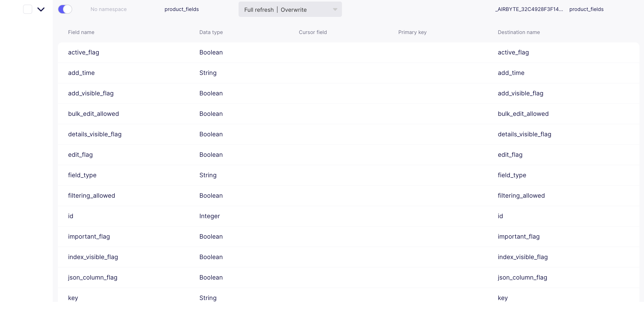Disable syncing for the product_fields stream
This screenshot has height=310, width=644.
[x=65, y=9]
